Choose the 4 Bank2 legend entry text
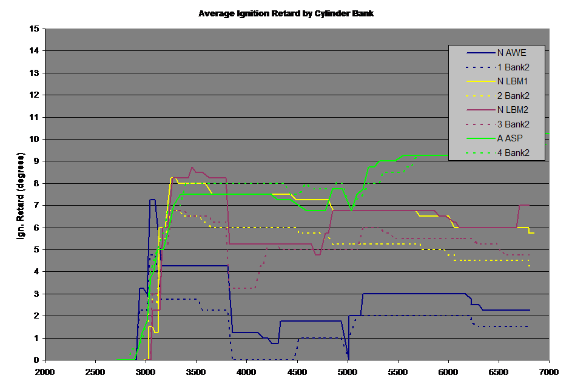Viewport: 572px width, 392px height. (x=513, y=153)
